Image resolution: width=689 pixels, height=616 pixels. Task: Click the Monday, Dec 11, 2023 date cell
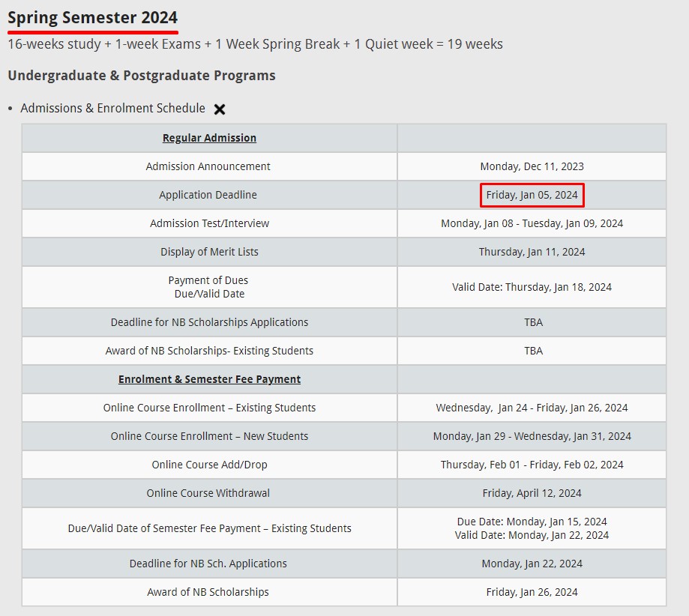pos(532,166)
